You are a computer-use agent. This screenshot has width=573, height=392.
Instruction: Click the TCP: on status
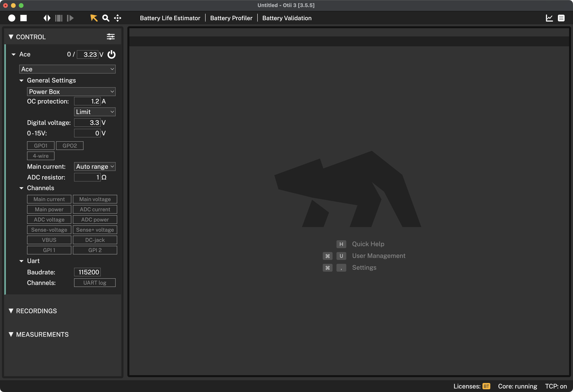[556, 386]
